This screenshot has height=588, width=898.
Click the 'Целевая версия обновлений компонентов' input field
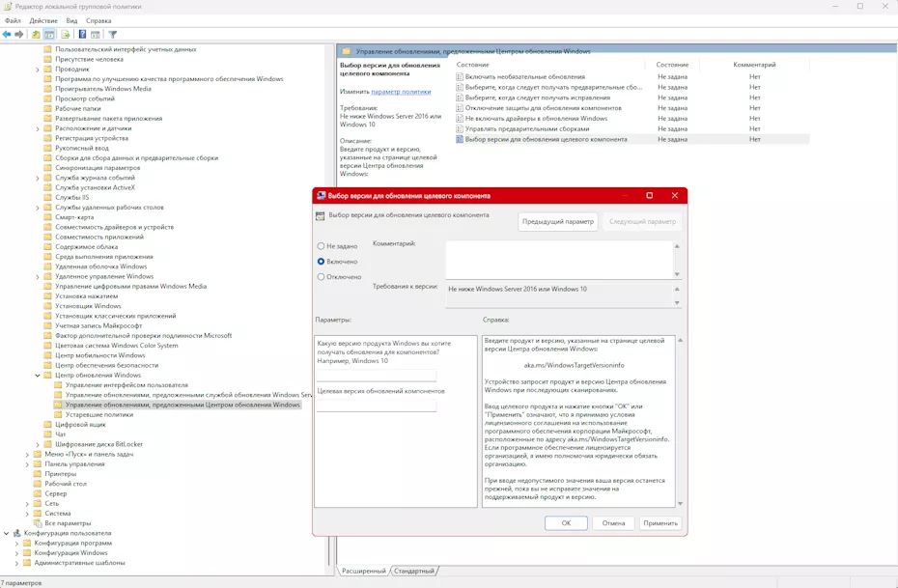click(x=377, y=406)
